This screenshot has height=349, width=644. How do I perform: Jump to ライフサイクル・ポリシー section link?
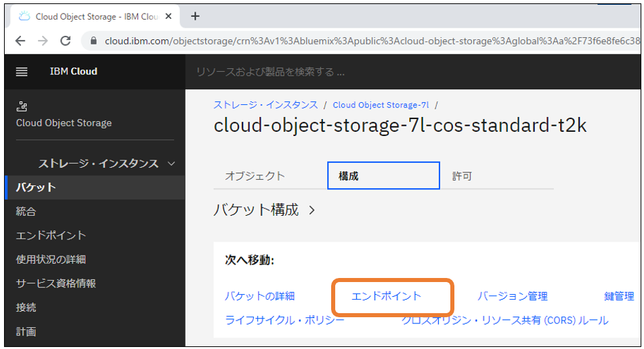pyautogui.click(x=284, y=321)
